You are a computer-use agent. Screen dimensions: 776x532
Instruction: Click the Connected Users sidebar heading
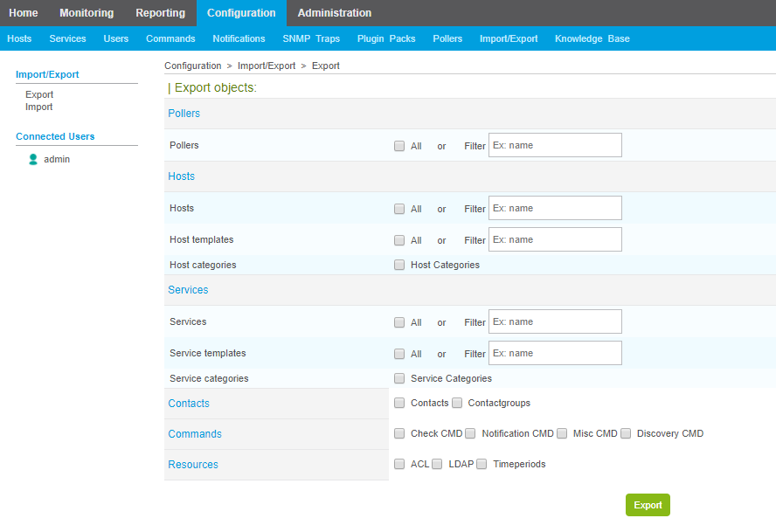coord(55,136)
